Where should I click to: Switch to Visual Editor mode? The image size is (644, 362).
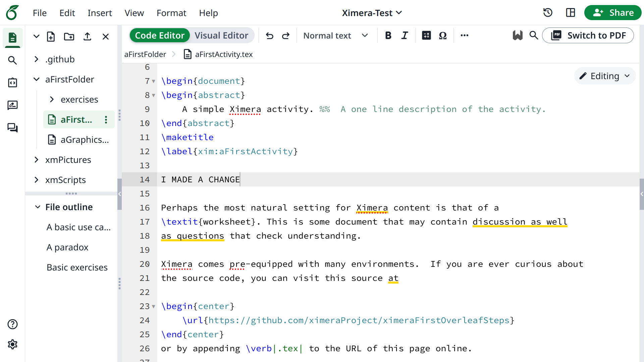(221, 36)
